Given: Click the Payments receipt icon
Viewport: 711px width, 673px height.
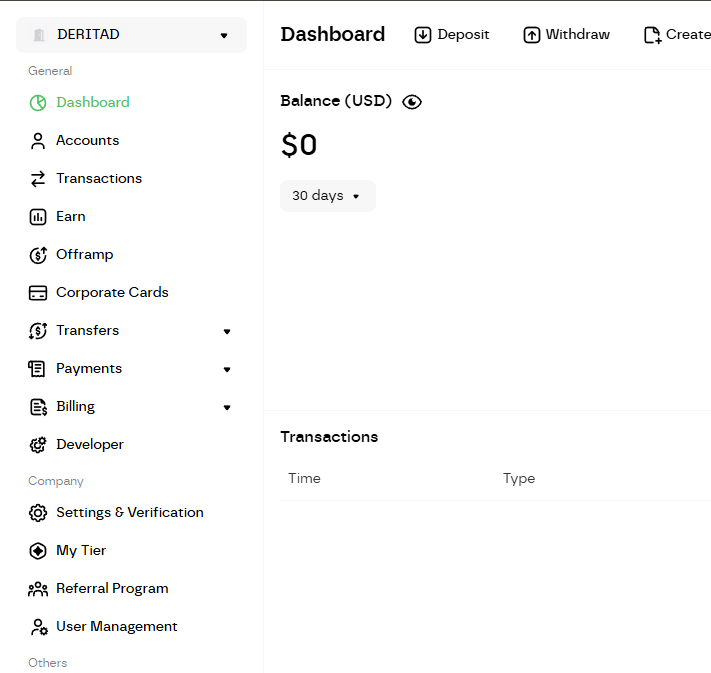Looking at the screenshot, I should [x=37, y=369].
